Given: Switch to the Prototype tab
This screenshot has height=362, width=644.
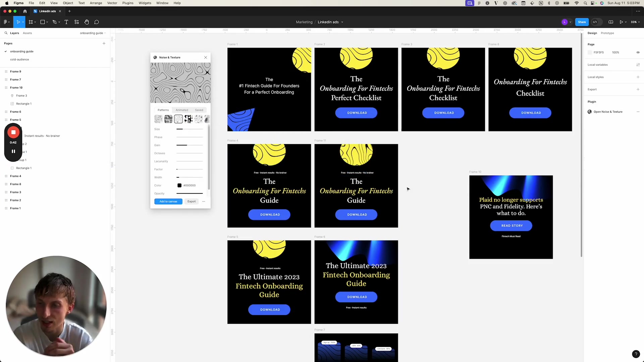Looking at the screenshot, I should tap(607, 33).
